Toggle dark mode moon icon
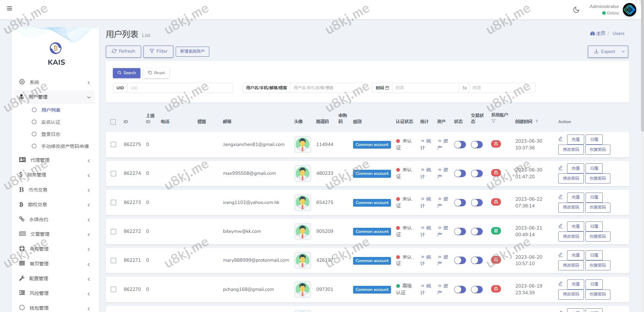 pos(576,10)
